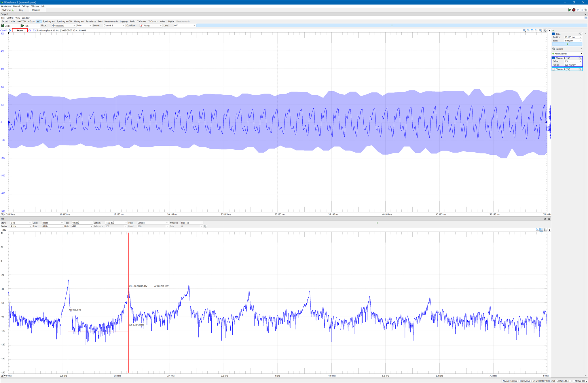Click the Done status button
588x383 pixels.
coord(20,30)
